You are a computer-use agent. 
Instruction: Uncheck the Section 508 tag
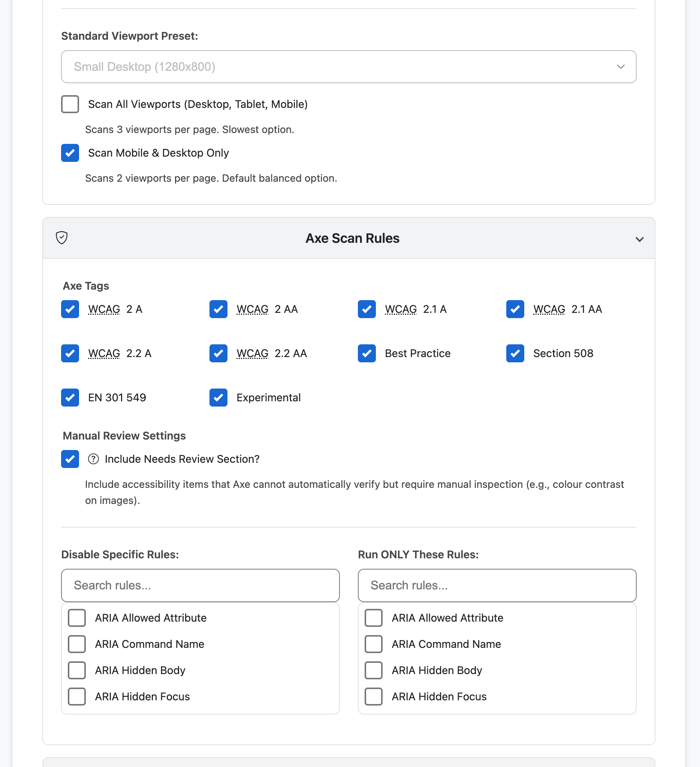tap(515, 353)
